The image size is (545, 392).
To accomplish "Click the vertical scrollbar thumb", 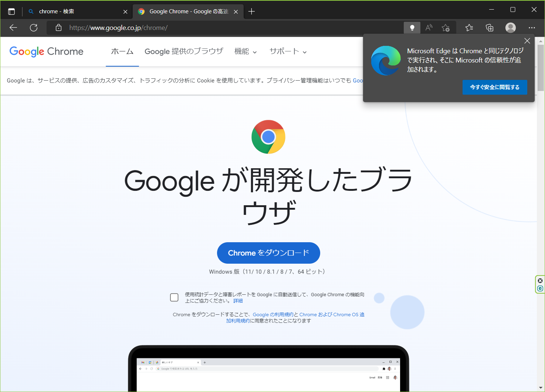I will click(x=541, y=68).
